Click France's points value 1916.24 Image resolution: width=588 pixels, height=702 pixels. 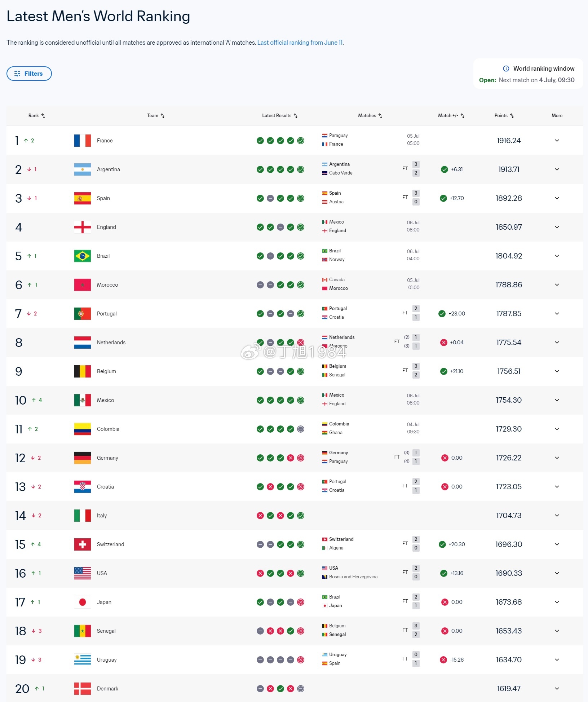509,141
